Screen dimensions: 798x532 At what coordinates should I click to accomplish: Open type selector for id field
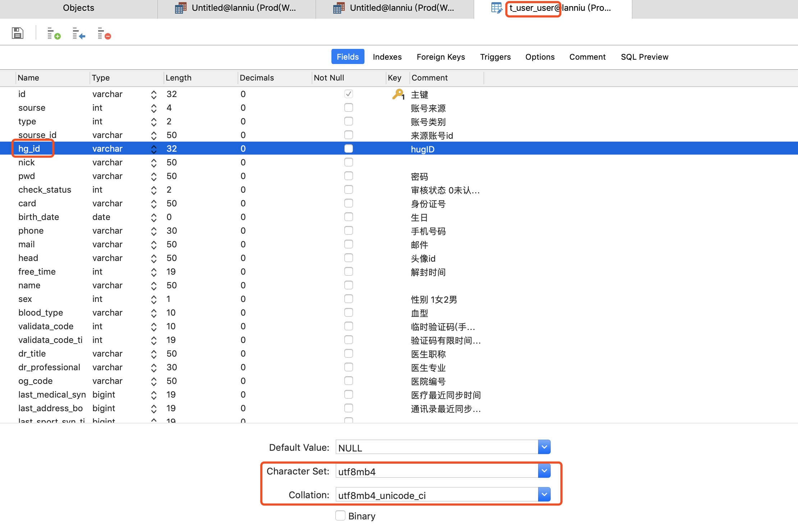(154, 95)
